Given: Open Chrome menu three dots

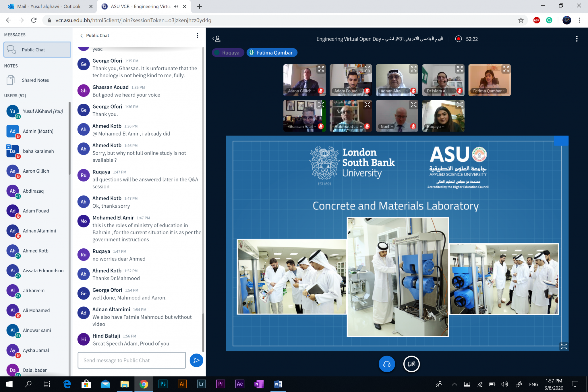Looking at the screenshot, I should pos(579,20).
